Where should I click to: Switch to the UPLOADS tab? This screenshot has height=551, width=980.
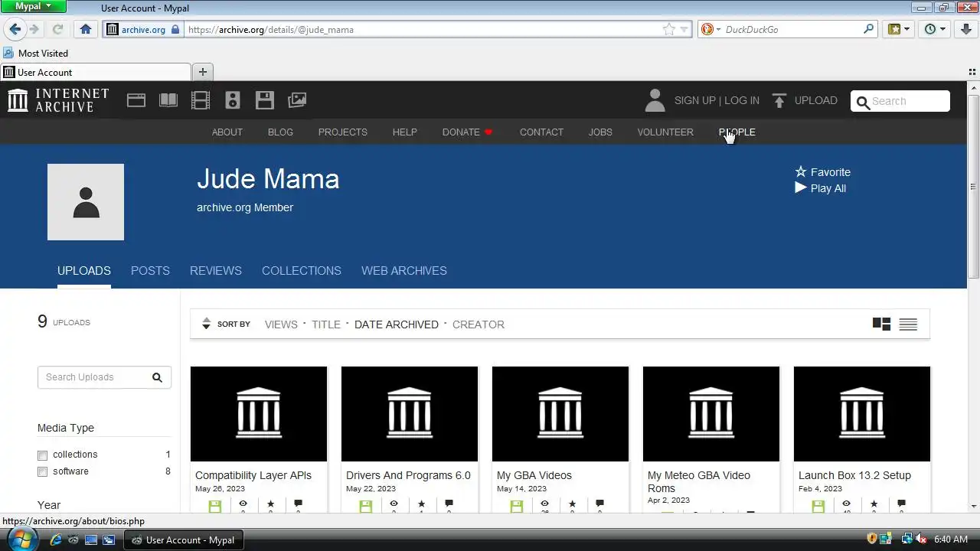[84, 271]
